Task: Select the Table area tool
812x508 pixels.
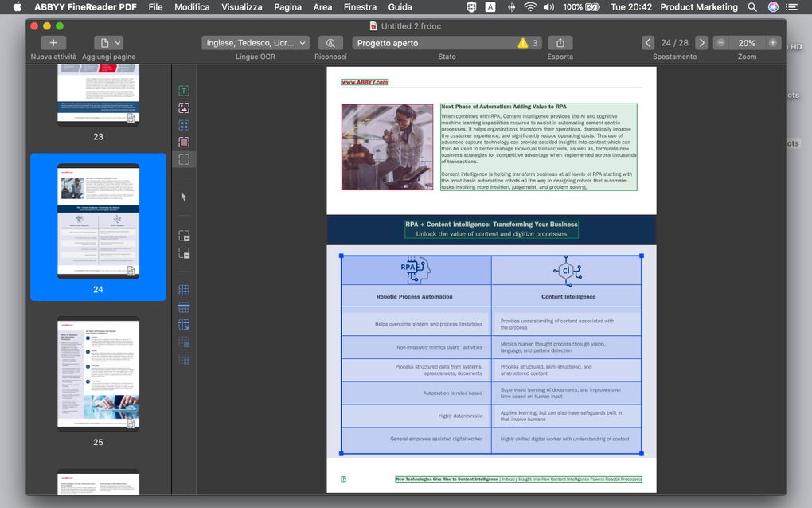Action: pos(184,125)
